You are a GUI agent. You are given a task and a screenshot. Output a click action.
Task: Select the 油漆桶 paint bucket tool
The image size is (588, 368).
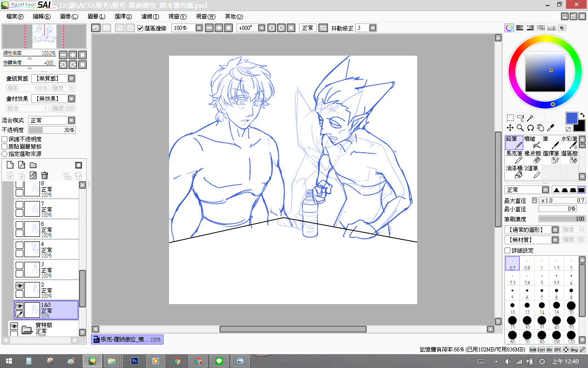pyautogui.click(x=514, y=172)
